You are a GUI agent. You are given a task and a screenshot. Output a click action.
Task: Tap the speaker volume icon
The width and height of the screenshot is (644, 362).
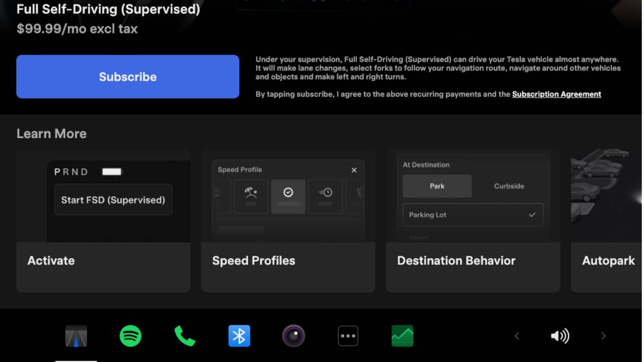pos(560,336)
